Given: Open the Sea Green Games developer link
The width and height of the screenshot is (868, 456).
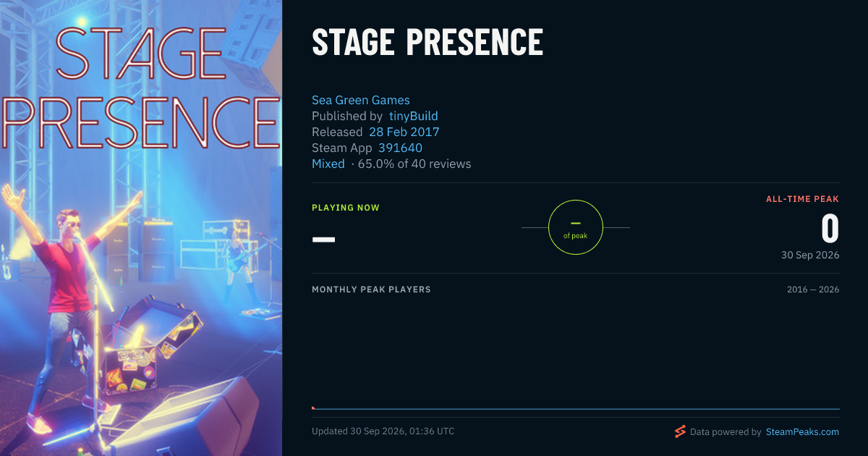Looking at the screenshot, I should [x=361, y=101].
